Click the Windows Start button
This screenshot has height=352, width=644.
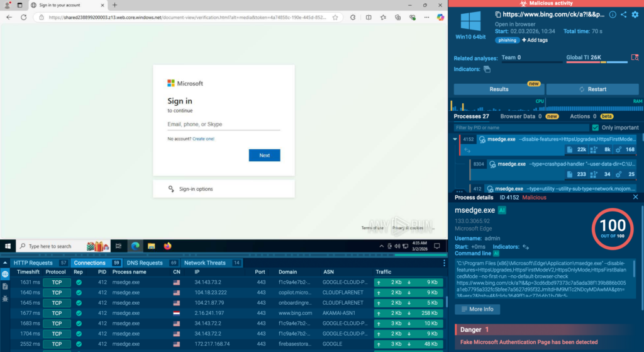click(8, 246)
